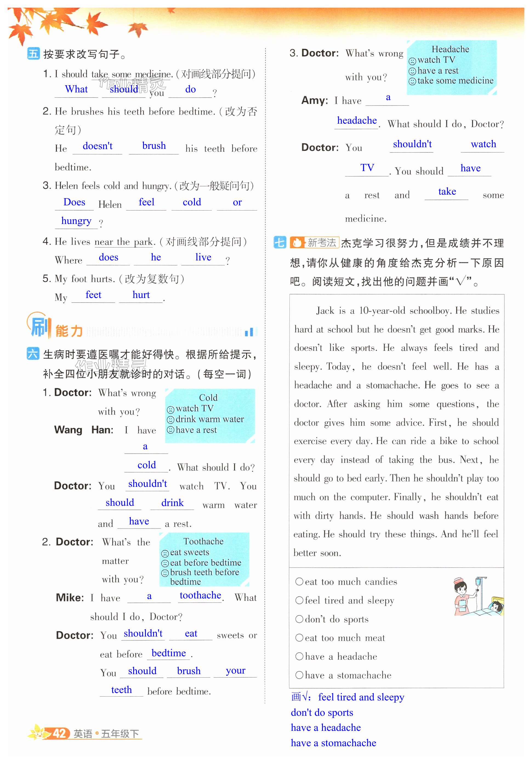Image resolution: width=532 pixels, height=764 pixels.
Task: Click the 英语 五年级下 footer label
Action: pos(106,734)
